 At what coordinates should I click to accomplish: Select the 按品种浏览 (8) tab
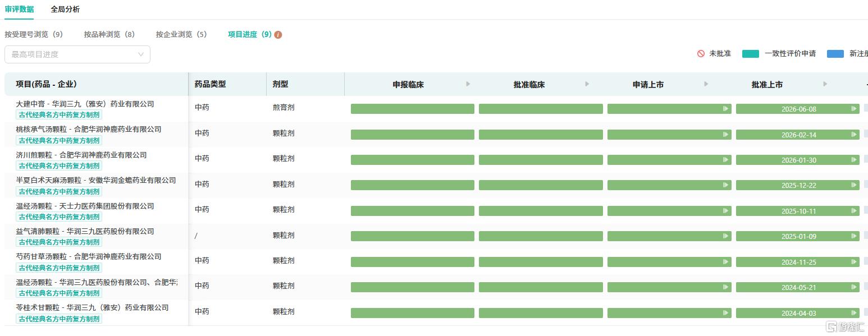(x=109, y=34)
